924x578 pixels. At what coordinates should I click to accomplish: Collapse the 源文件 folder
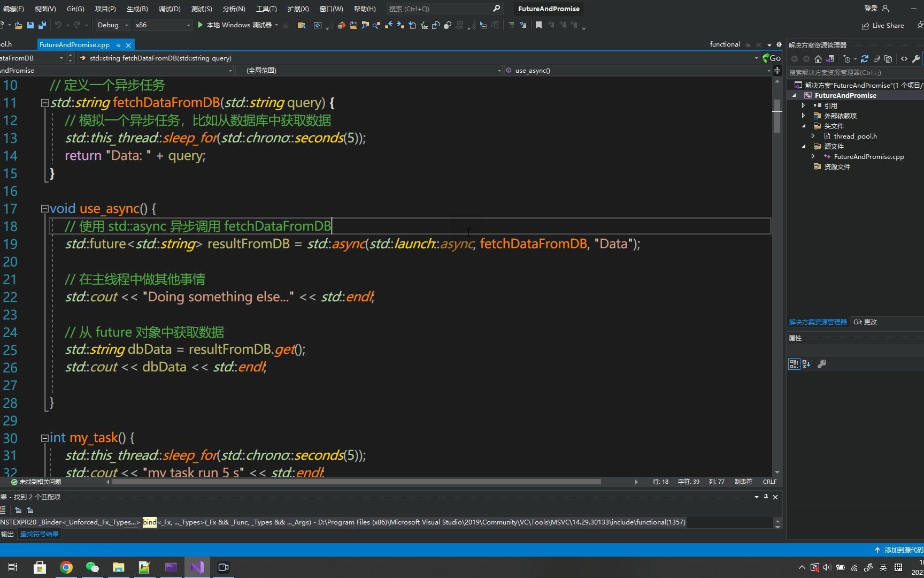[803, 146]
